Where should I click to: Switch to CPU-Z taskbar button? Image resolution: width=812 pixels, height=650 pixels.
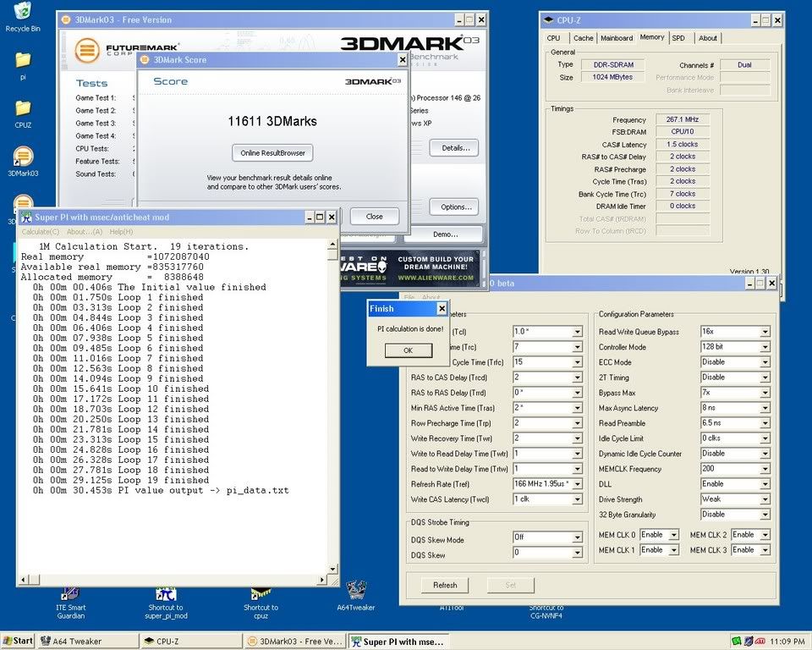pyautogui.click(x=192, y=642)
